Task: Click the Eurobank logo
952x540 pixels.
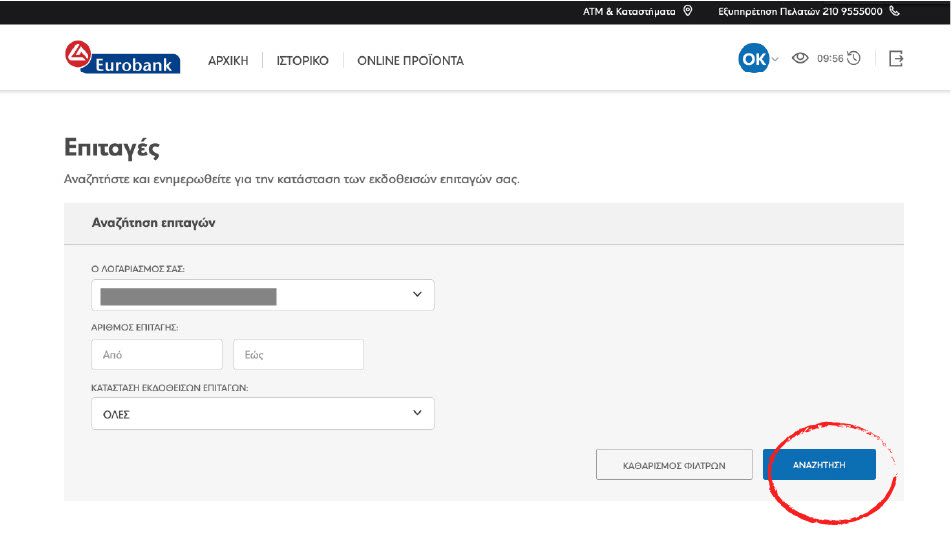Action: [121, 59]
